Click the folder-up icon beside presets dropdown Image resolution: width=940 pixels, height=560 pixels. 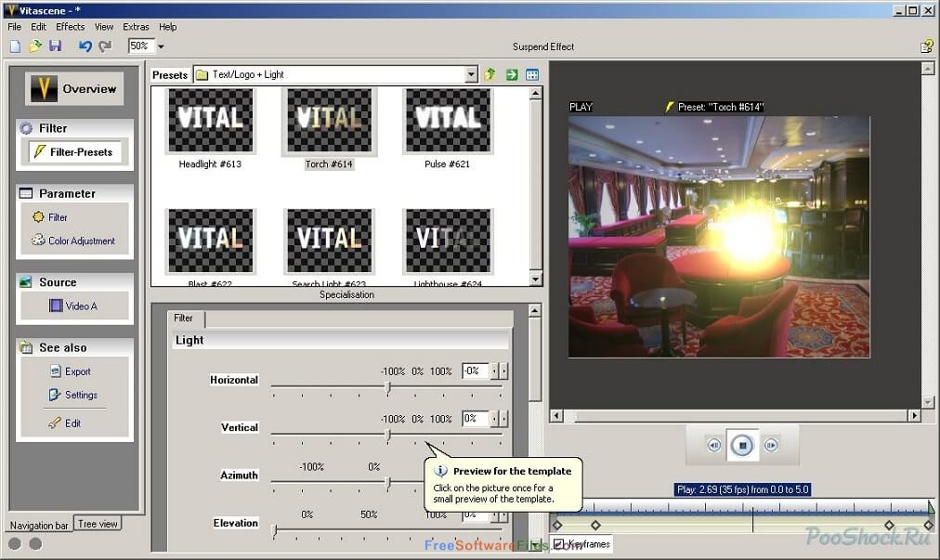pyautogui.click(x=490, y=74)
